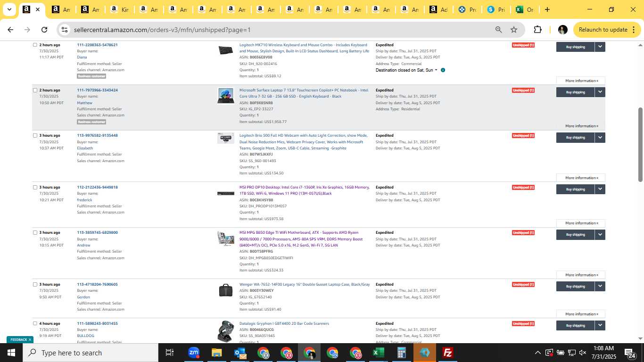Expand Buy shipping dropdown for Logitech MK710 order
This screenshot has height=362, width=644.
pyautogui.click(x=600, y=47)
